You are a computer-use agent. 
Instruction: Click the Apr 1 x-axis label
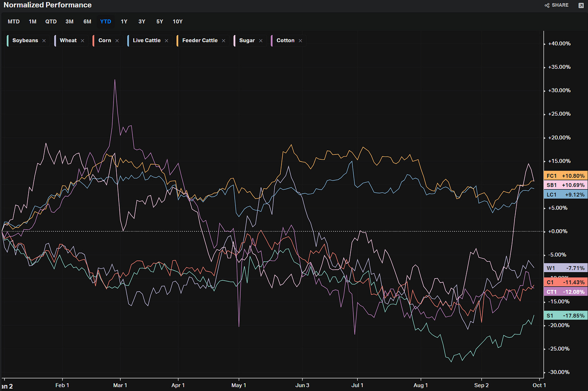coord(178,385)
